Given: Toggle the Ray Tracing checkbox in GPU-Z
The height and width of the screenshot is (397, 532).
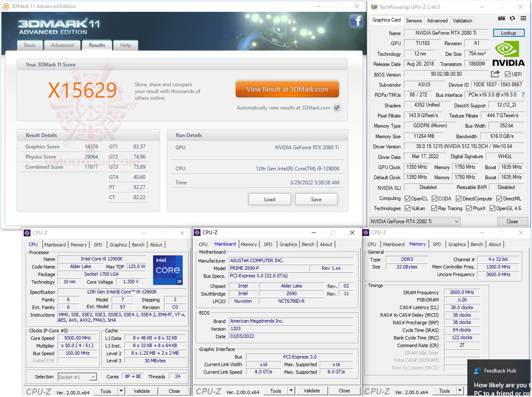Looking at the screenshot, I should coord(434,208).
